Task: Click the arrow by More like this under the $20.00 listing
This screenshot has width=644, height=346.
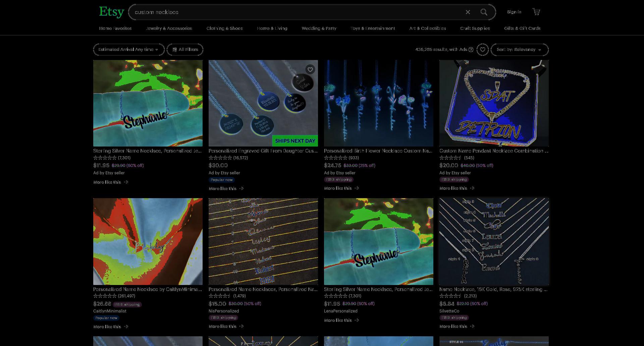Action: point(472,188)
